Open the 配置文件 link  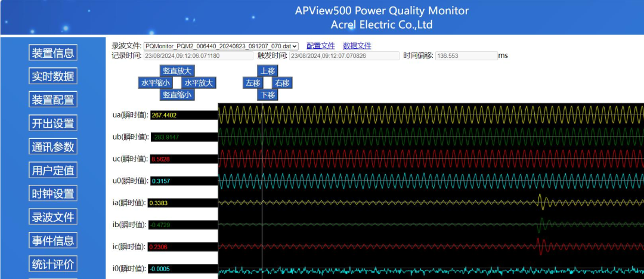tap(320, 46)
